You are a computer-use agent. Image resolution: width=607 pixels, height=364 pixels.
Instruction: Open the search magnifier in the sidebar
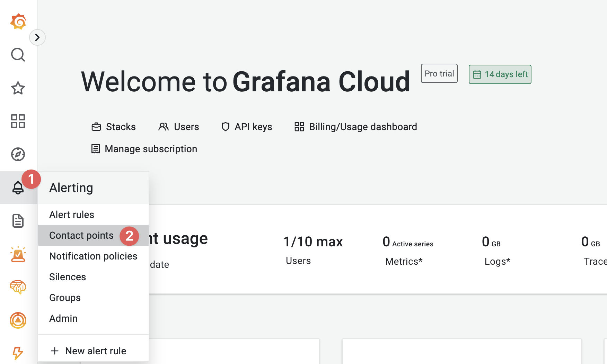[x=18, y=55]
